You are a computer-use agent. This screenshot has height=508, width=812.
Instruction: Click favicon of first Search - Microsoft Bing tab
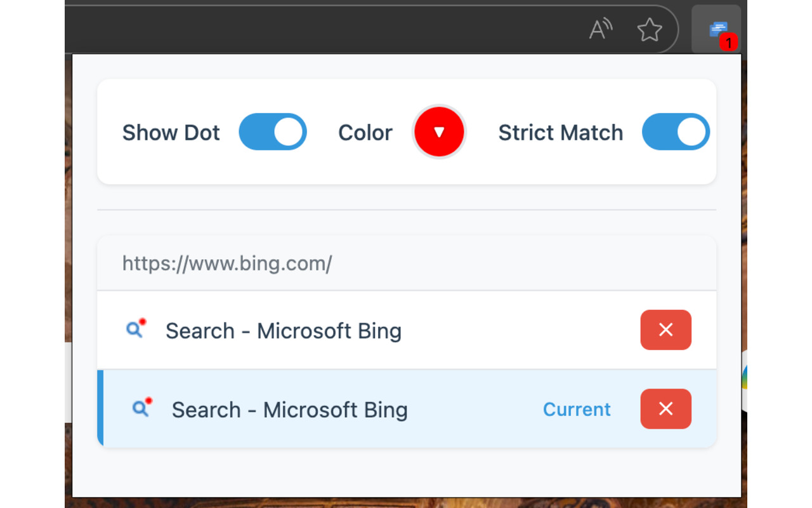point(135,329)
